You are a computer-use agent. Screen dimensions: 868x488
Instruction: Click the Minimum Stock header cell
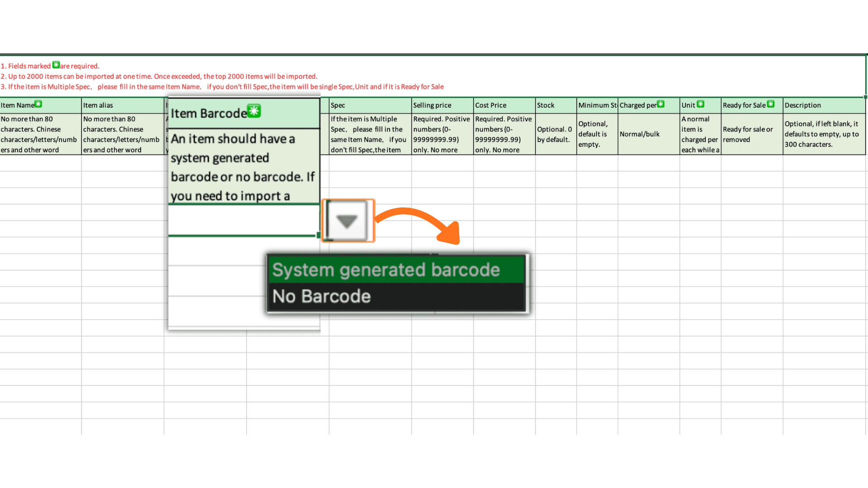point(597,105)
